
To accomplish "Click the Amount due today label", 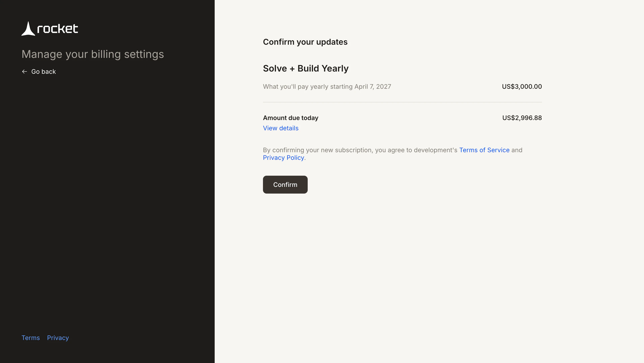I will point(290,118).
